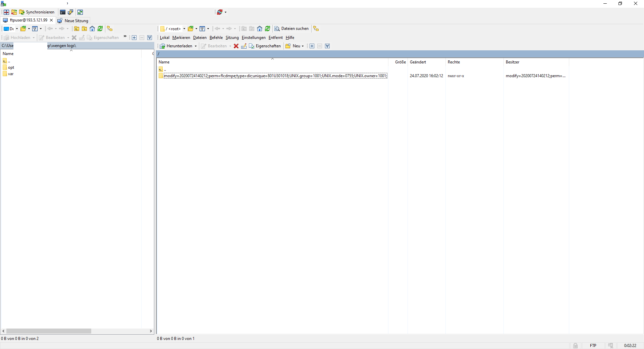
Task: Click the Dateien suchen button
Action: point(291,29)
